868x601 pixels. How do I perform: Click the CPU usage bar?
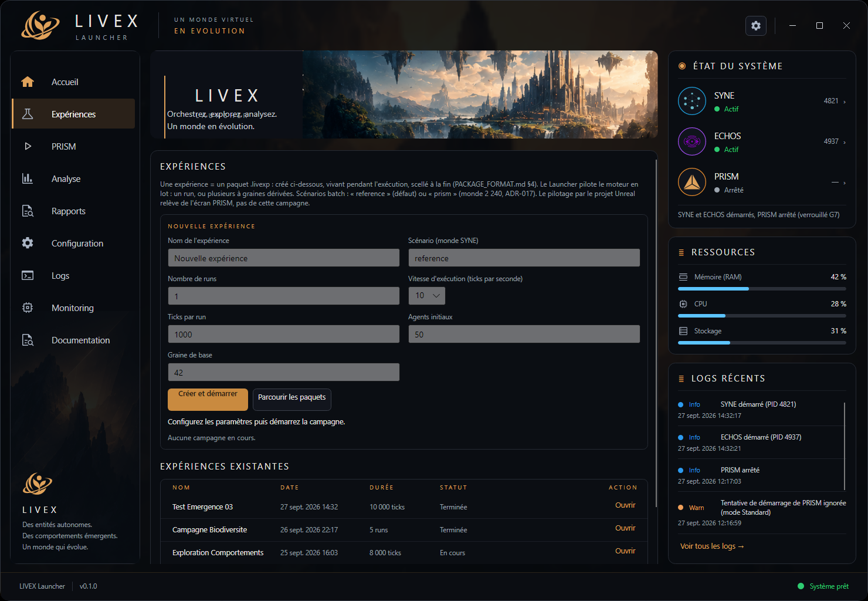[762, 316]
